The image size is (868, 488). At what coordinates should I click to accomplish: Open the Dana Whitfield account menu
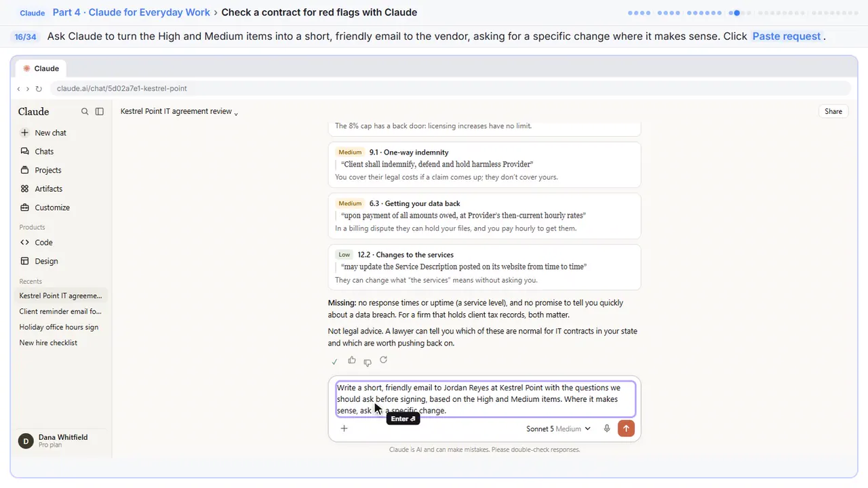coord(61,441)
